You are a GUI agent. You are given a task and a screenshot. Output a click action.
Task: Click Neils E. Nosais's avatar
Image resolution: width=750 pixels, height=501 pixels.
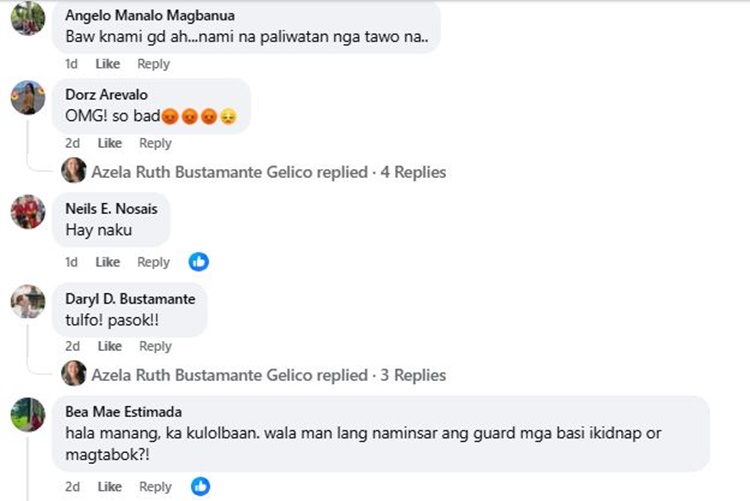(x=28, y=211)
